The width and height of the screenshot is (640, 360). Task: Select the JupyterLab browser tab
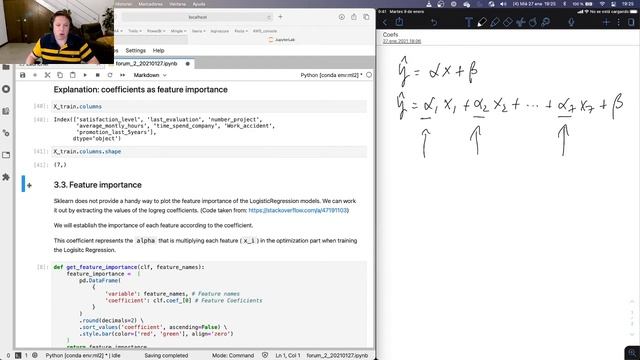[x=282, y=40]
